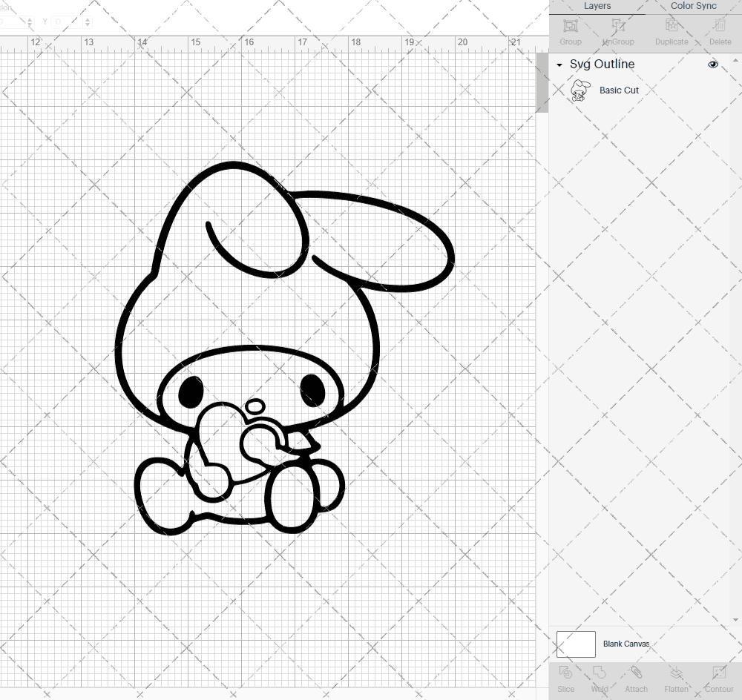
Task: Collapse the Svg Outline layer group
Action: 559,65
